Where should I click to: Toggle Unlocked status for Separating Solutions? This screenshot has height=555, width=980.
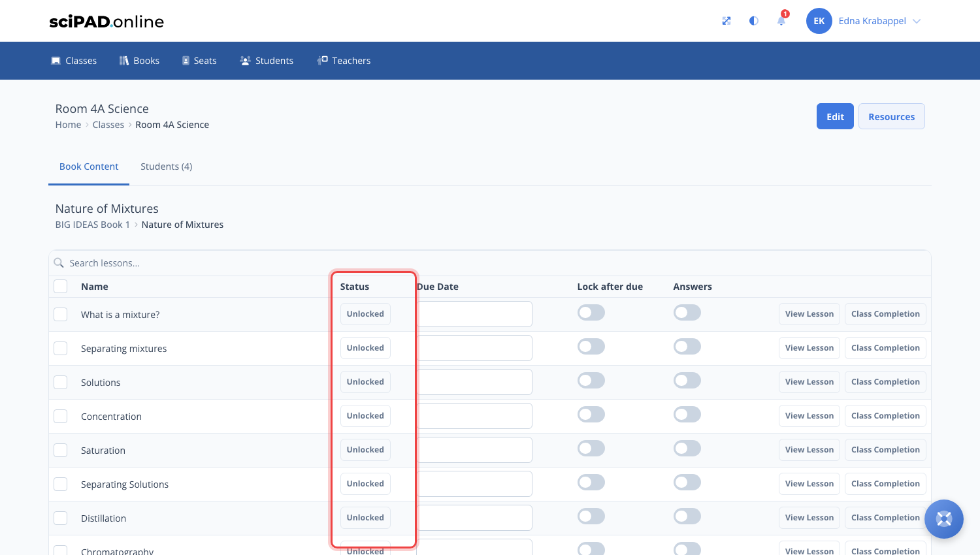tap(365, 484)
